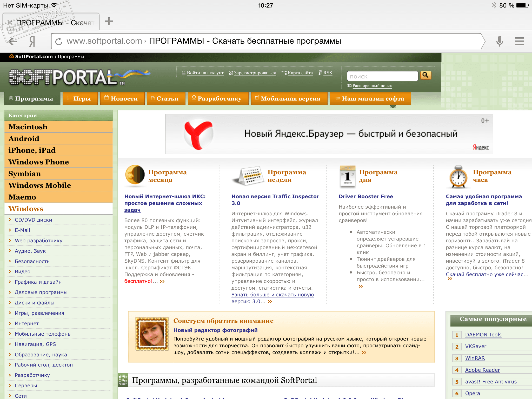Expand the Android category
Screen dimensions: 532x399
24,139
